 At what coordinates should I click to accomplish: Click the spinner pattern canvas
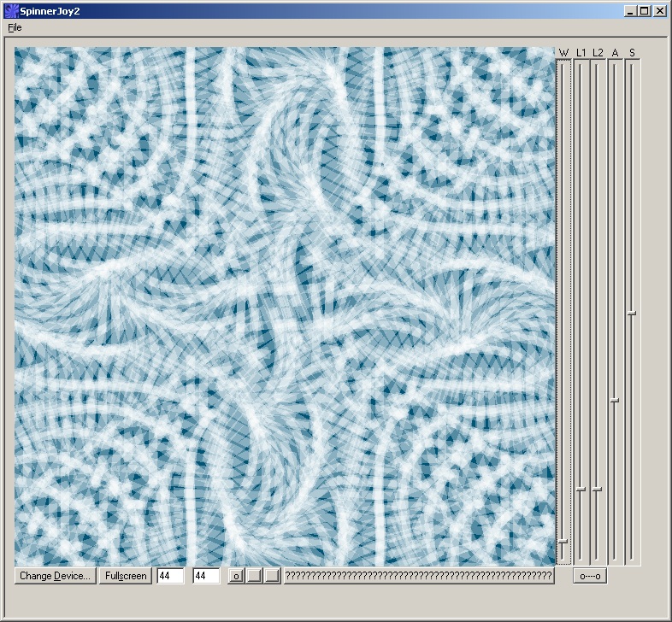[x=285, y=306]
